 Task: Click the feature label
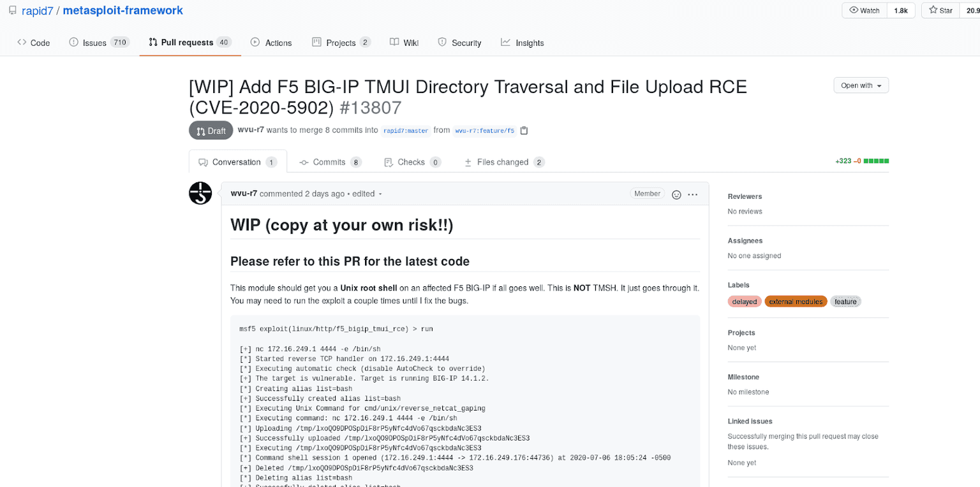click(x=845, y=302)
